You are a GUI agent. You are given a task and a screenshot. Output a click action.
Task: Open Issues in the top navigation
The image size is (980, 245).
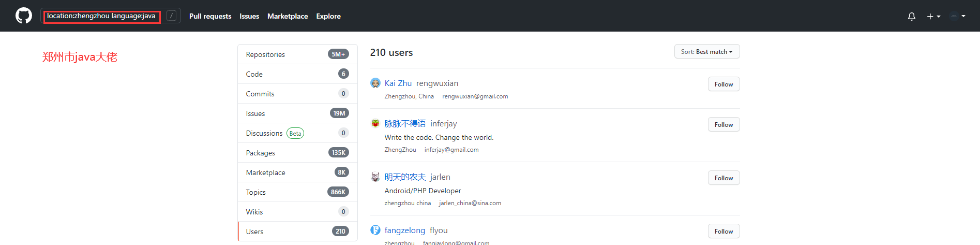click(x=249, y=17)
